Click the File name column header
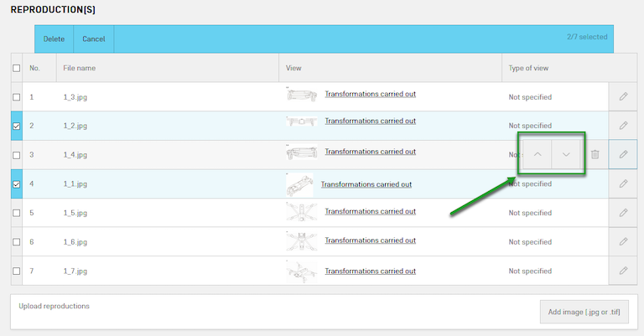The width and height of the screenshot is (644, 336). (80, 68)
